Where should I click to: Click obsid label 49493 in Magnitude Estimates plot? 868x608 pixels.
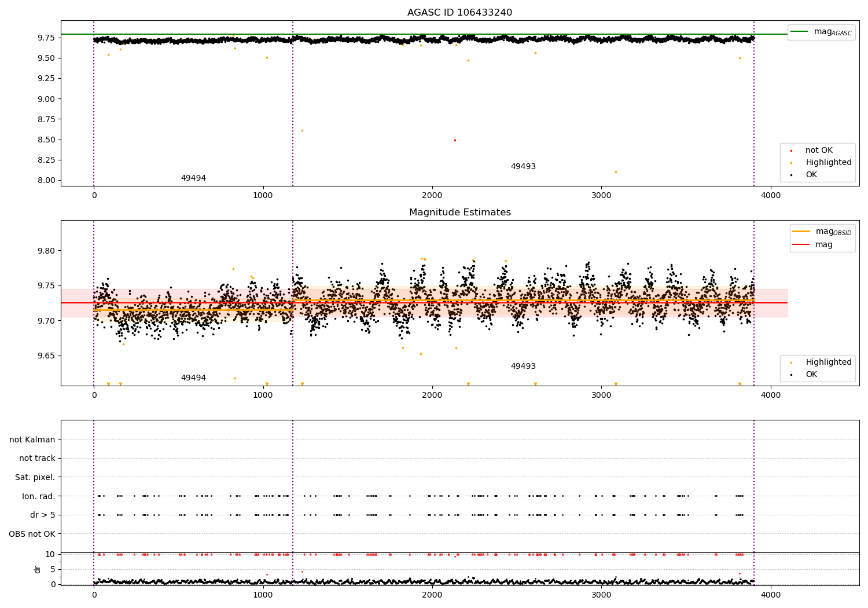[x=523, y=367]
